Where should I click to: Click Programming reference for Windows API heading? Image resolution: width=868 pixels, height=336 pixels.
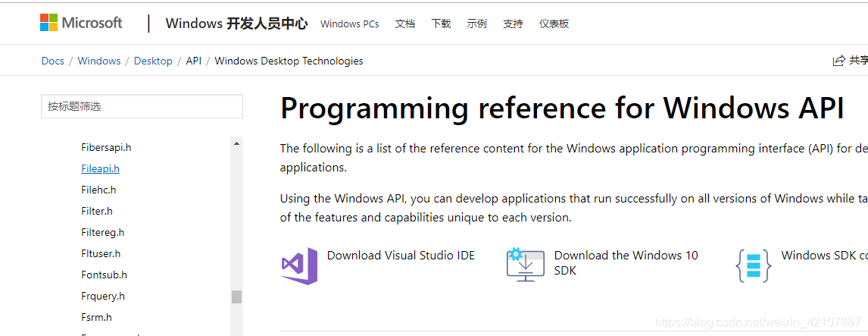click(562, 108)
